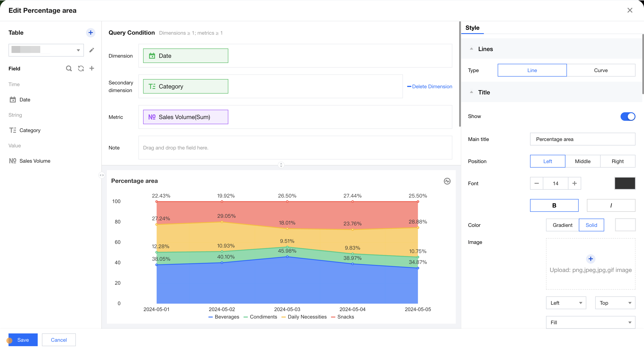The image size is (644, 350).
Task: Select the Gradient color option
Action: click(562, 225)
